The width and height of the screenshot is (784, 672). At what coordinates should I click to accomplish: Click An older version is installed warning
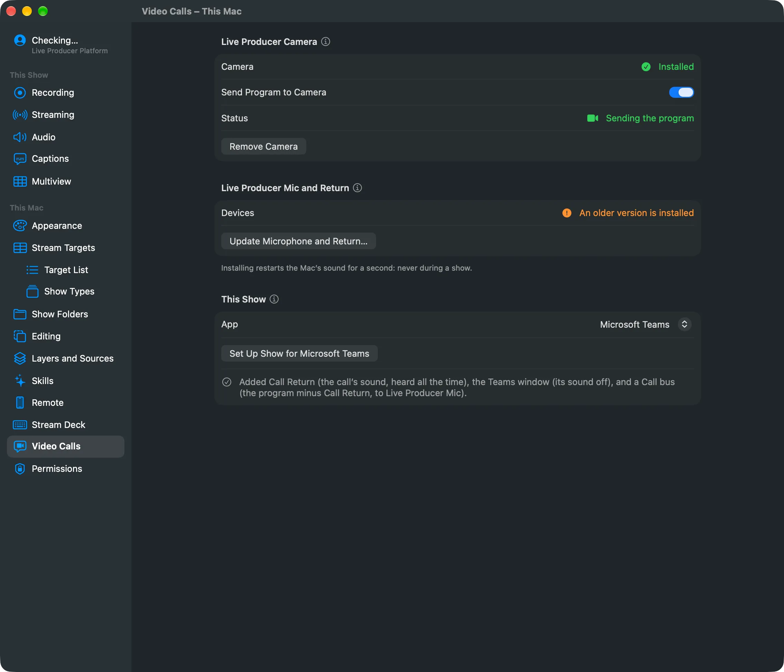click(636, 213)
